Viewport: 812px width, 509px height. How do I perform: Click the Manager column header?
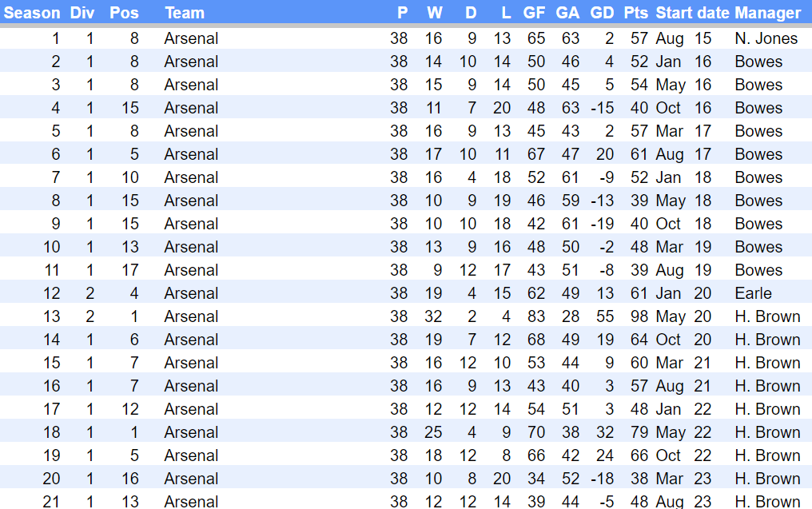[x=767, y=13]
